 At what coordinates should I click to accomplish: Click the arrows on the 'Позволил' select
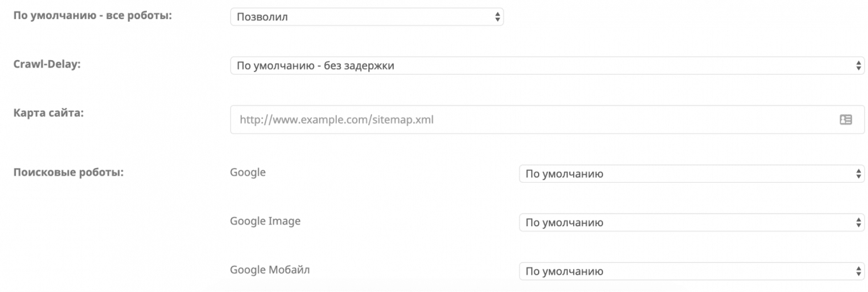[x=498, y=17]
